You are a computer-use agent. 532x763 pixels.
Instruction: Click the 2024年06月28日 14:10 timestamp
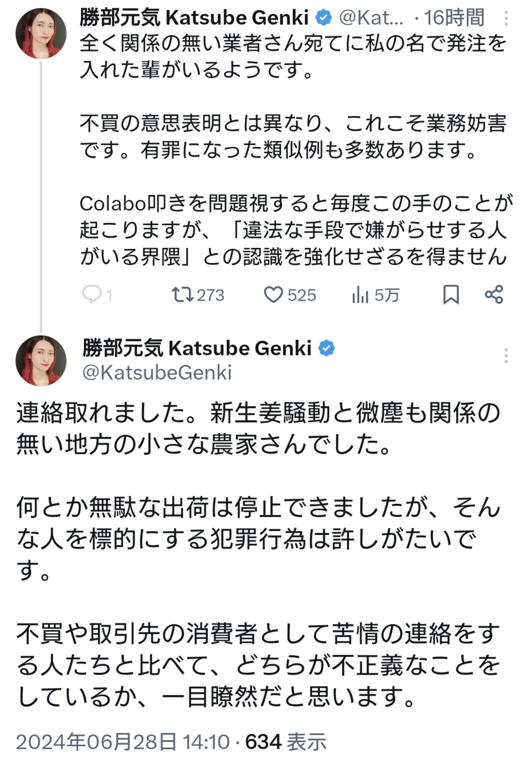123,742
